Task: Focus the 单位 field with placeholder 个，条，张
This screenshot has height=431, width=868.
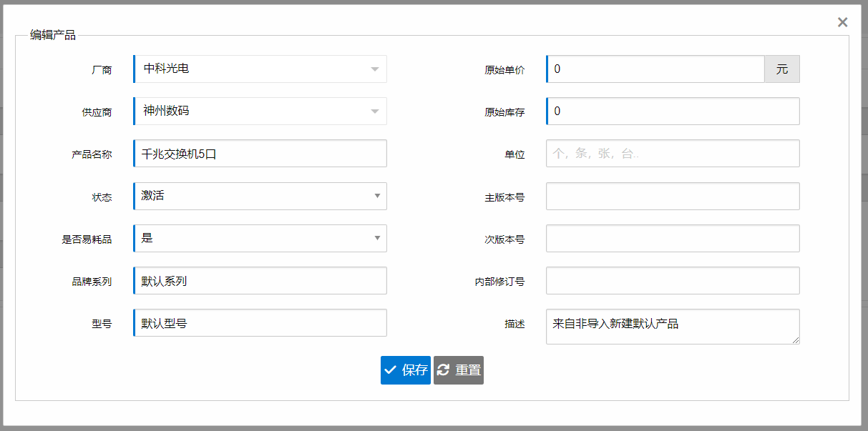Action: click(x=673, y=153)
